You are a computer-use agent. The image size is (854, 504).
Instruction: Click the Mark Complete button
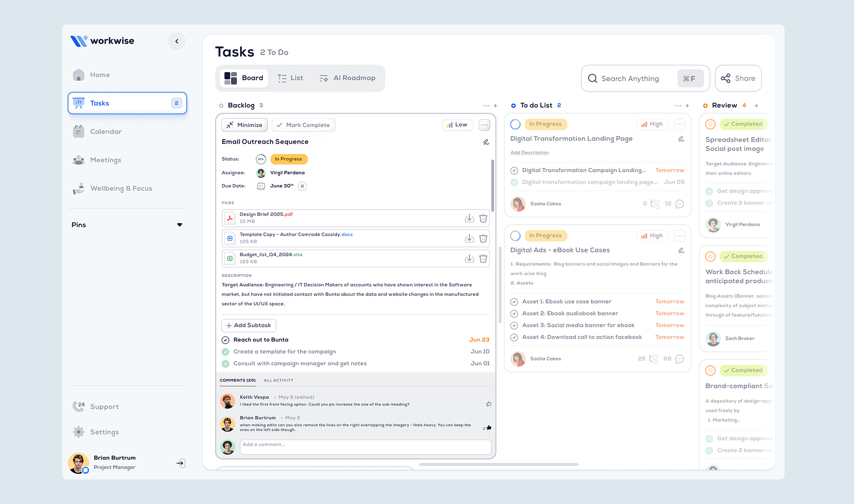(303, 125)
